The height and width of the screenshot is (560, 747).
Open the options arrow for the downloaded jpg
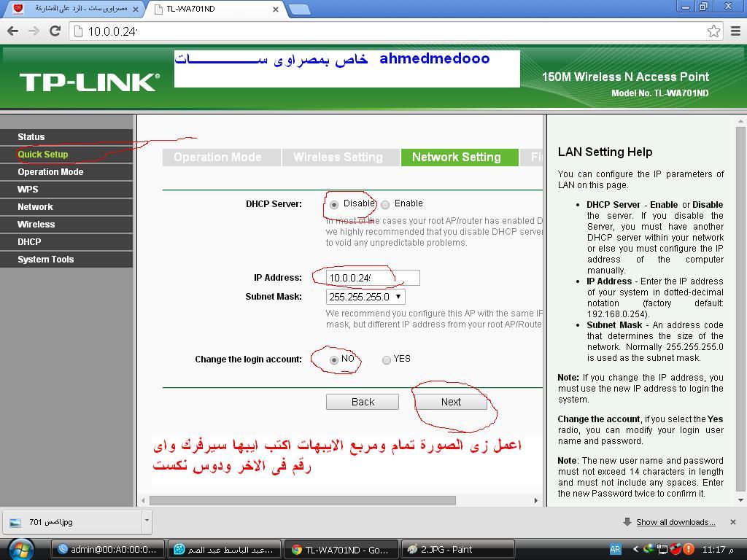pos(147,521)
